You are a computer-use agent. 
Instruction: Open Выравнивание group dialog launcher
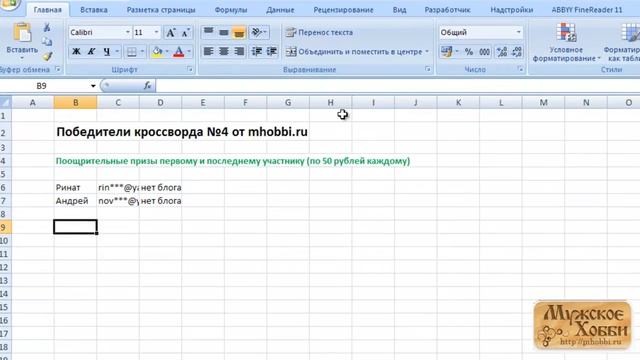click(427, 69)
